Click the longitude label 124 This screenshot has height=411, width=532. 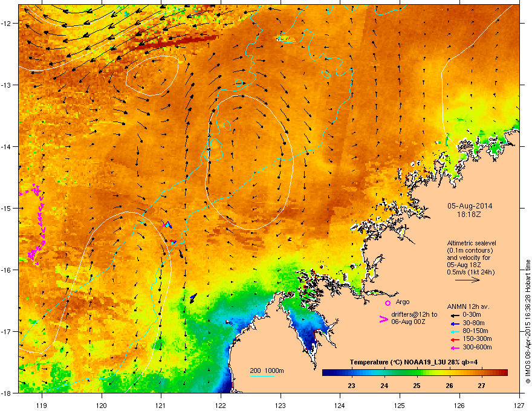pyautogui.click(x=340, y=405)
